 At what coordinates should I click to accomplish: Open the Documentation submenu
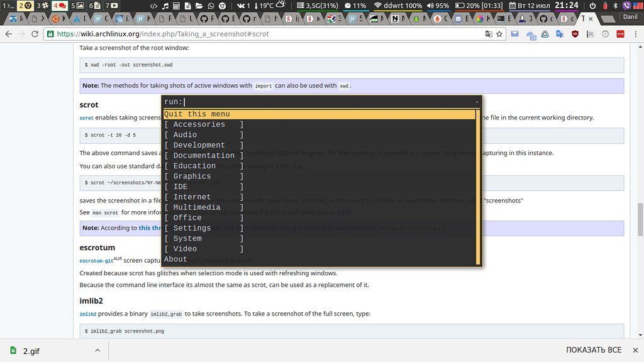(x=204, y=156)
